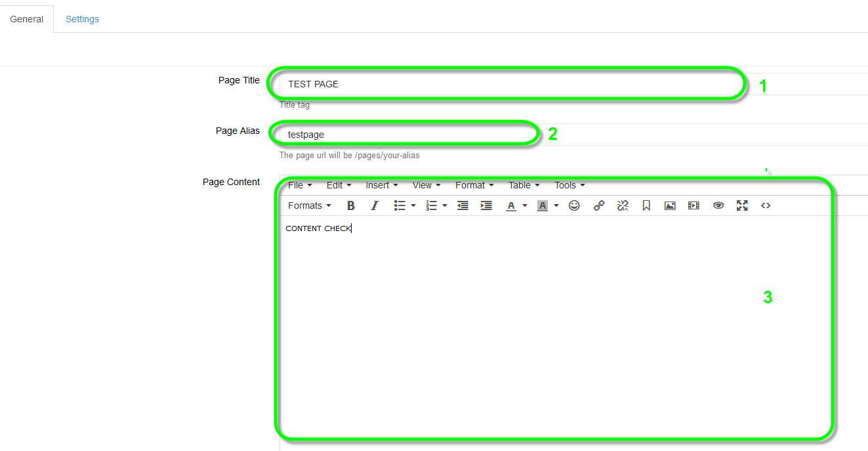Open source code view of editor
Image resolution: width=868 pixels, height=451 pixels.
point(766,205)
